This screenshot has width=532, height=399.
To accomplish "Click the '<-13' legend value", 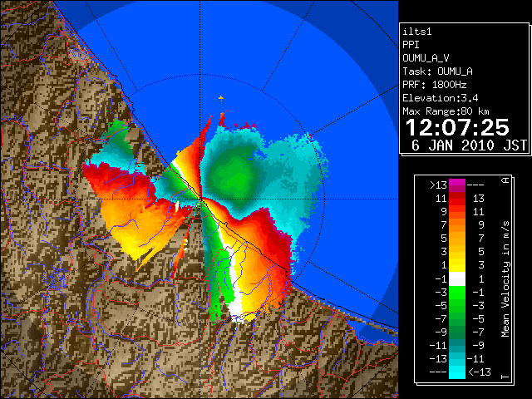I will tap(480, 372).
